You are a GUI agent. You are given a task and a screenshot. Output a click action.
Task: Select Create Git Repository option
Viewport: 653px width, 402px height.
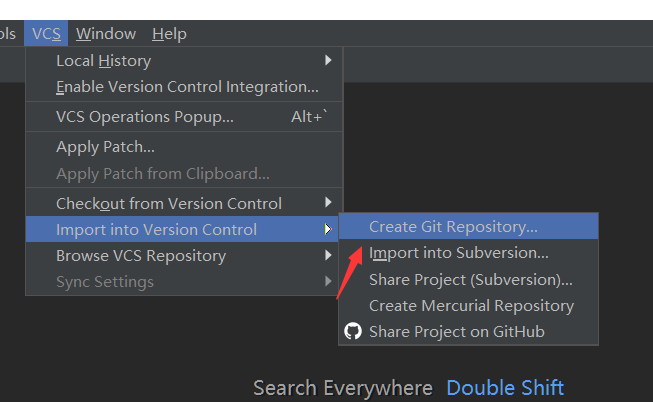[x=453, y=227]
